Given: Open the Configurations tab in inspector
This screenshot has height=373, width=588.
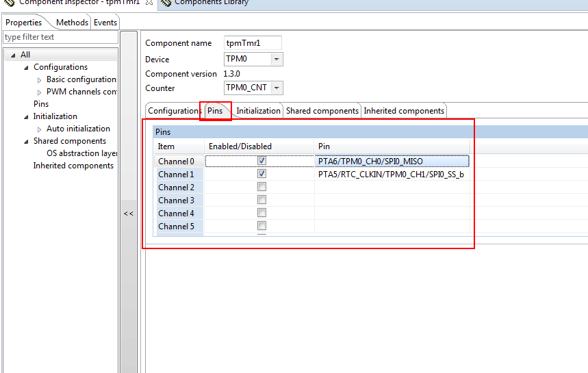Looking at the screenshot, I should pyautogui.click(x=175, y=111).
